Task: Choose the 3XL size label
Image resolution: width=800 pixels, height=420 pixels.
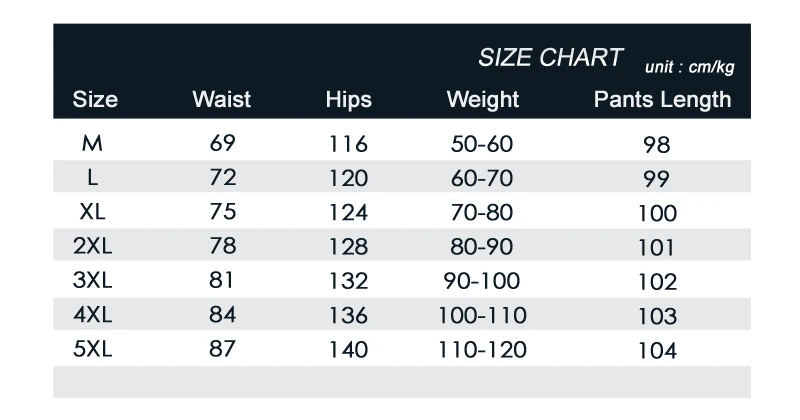Action: tap(92, 280)
